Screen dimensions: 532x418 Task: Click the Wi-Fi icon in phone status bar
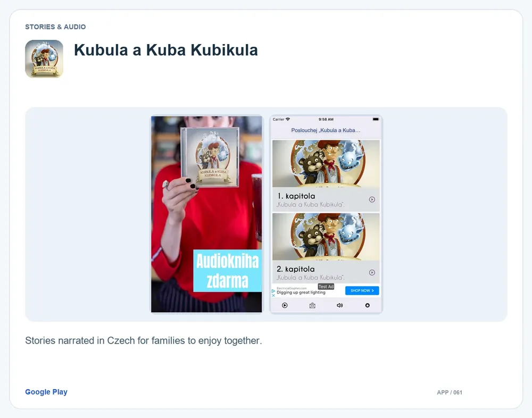[x=288, y=119]
